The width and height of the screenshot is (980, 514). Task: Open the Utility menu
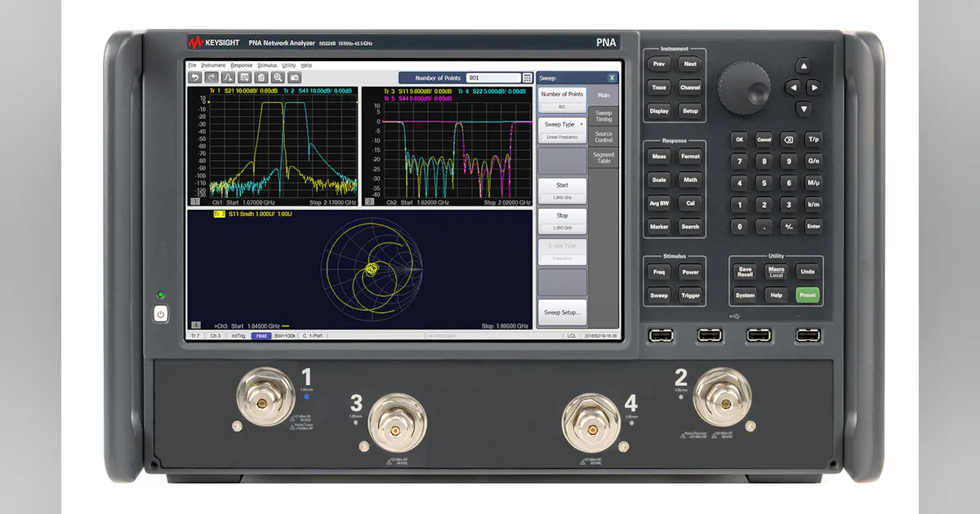289,65
